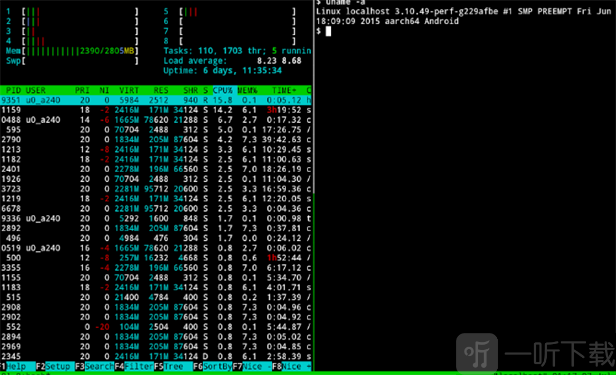Viewport: 616px width, 375px height.
Task: Open F2 Setup in htop footer
Action: 55,366
